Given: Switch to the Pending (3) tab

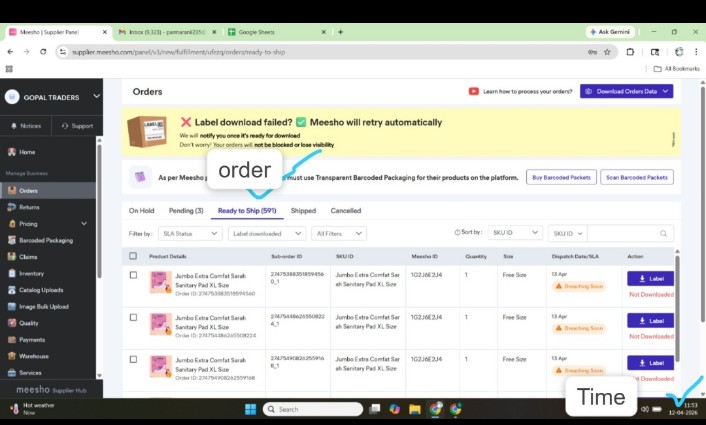Looking at the screenshot, I should [x=186, y=211].
